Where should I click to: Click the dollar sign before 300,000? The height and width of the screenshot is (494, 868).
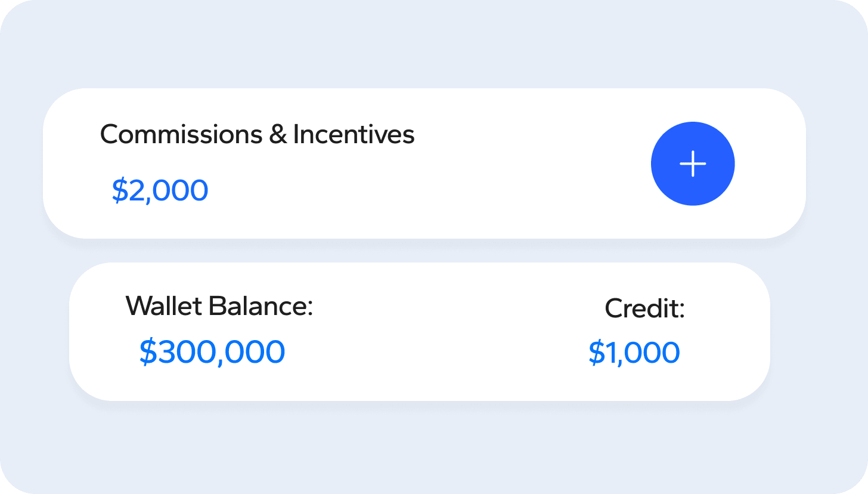[x=148, y=352]
